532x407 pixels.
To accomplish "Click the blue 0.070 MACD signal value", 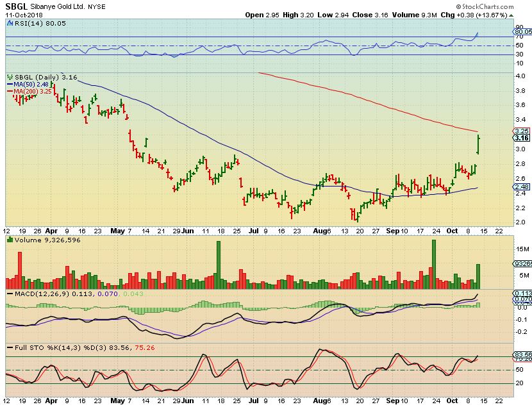I will [108, 294].
